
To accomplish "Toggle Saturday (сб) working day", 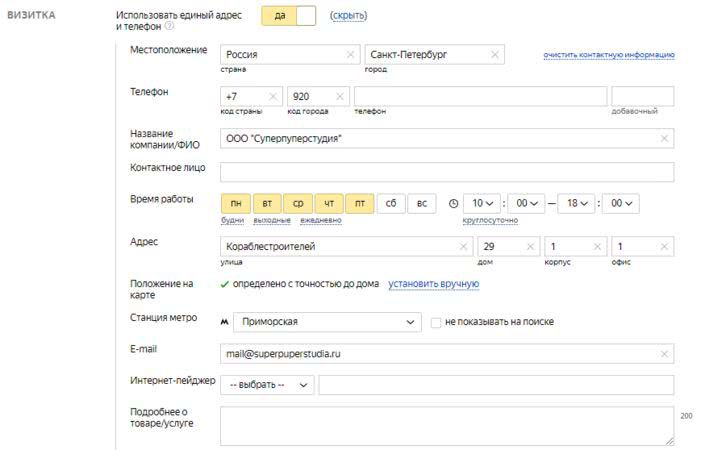I will coord(391,203).
